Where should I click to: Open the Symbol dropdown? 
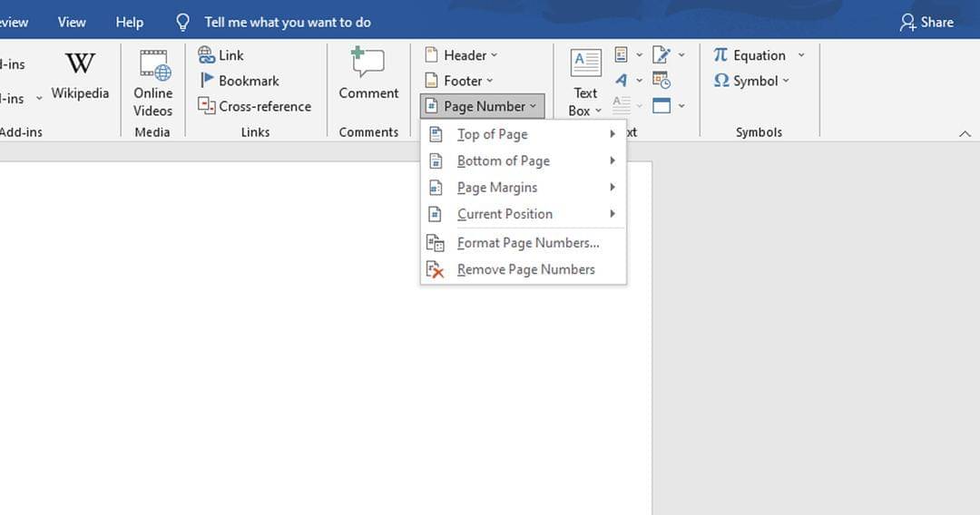752,81
